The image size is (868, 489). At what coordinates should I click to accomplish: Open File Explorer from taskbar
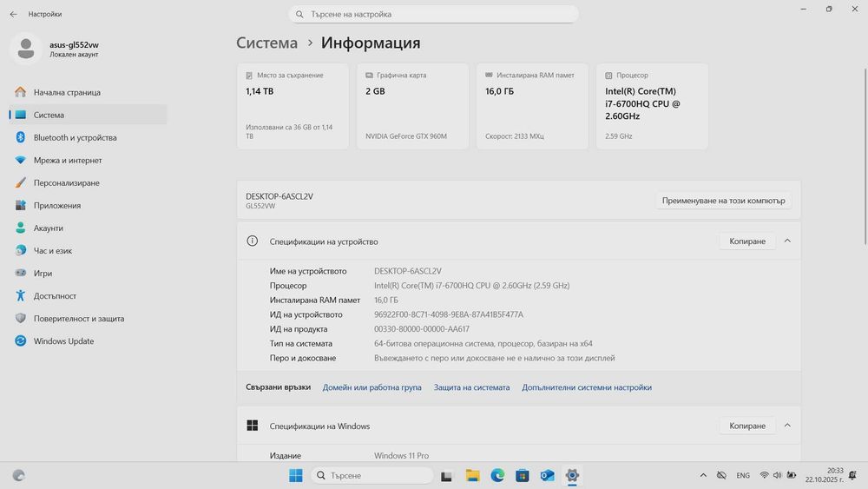472,475
